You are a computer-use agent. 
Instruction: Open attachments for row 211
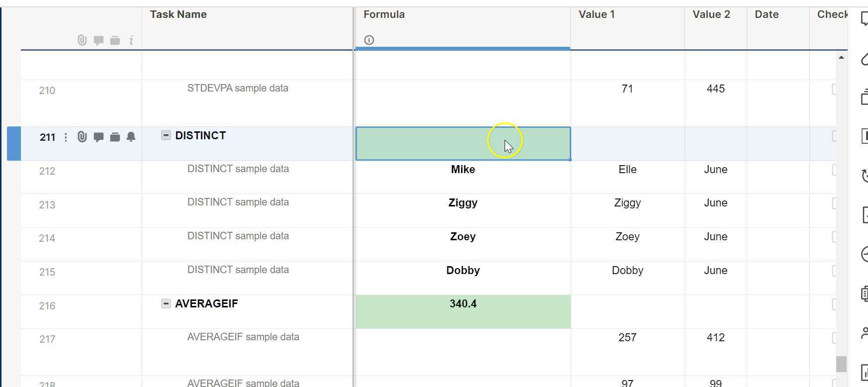(x=82, y=137)
